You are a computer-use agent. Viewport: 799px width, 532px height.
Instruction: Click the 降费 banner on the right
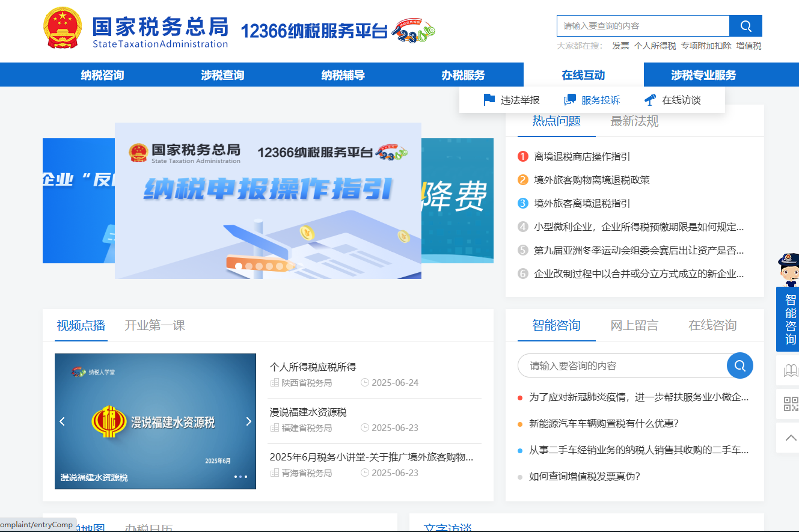pyautogui.click(x=458, y=201)
